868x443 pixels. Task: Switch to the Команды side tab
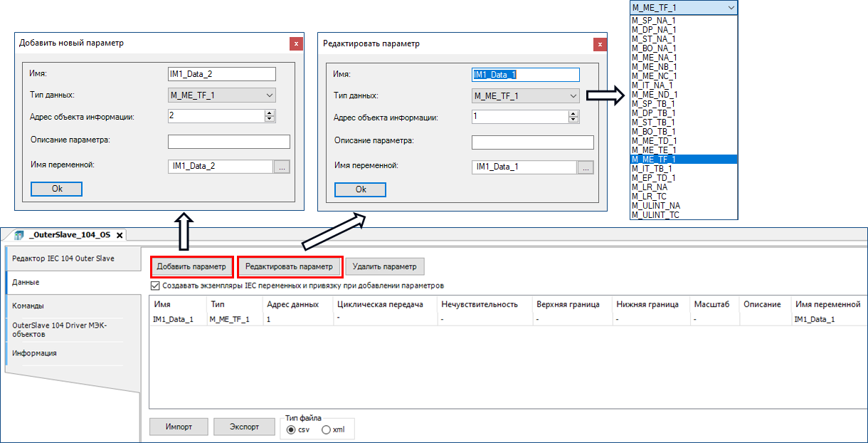coord(28,306)
